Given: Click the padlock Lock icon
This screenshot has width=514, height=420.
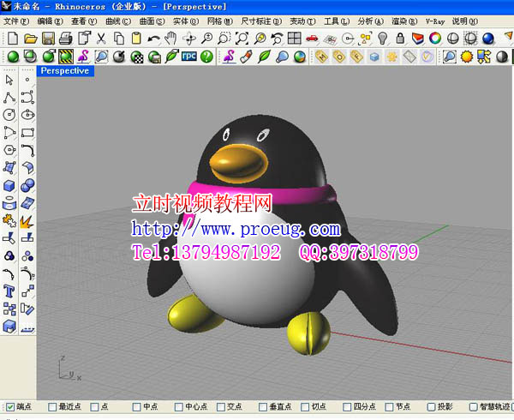Looking at the screenshot, I should click(400, 38).
